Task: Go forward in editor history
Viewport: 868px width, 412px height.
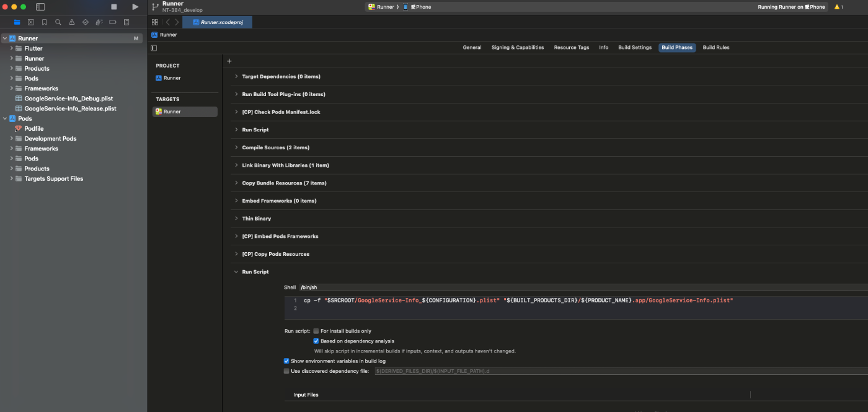Action: (177, 22)
